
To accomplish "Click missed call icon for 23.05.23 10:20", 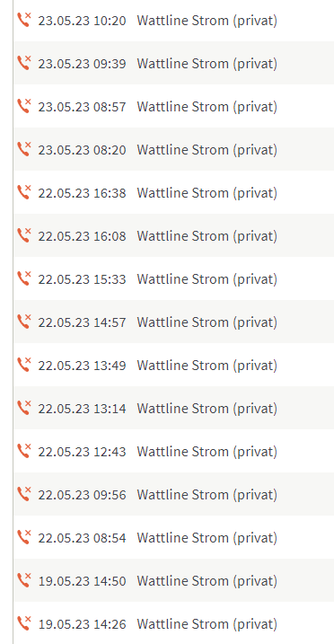I will click(24, 20).
